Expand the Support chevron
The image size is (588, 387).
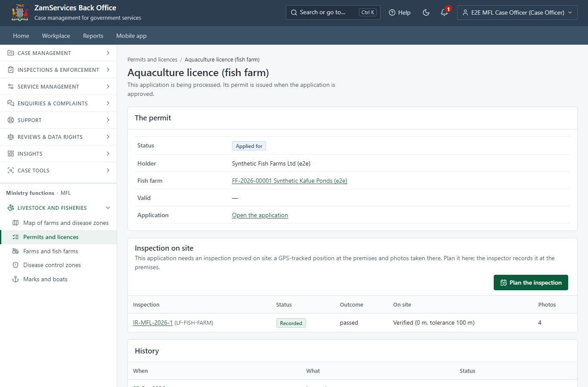[x=108, y=120]
